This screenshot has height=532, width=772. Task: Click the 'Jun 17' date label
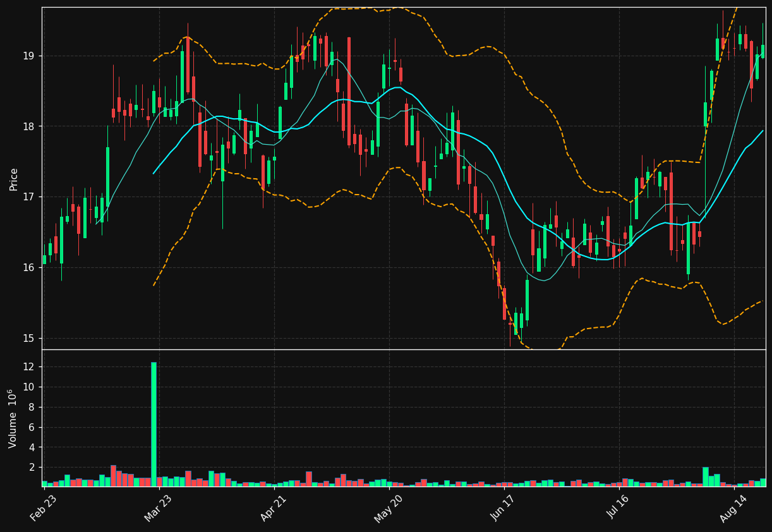tap(504, 508)
